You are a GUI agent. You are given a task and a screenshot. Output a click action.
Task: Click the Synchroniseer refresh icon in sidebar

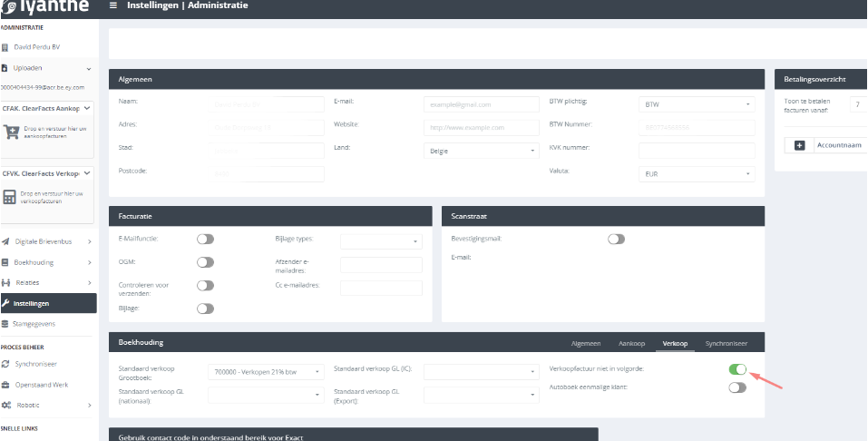[x=6, y=364]
